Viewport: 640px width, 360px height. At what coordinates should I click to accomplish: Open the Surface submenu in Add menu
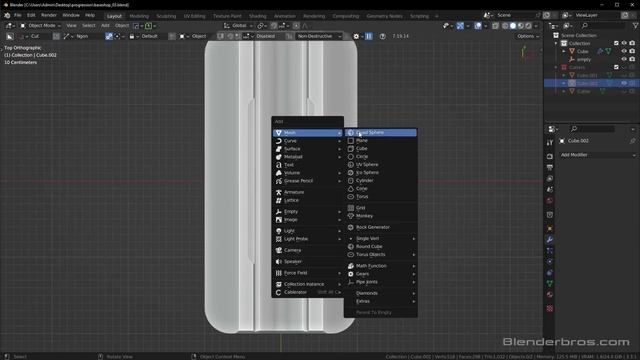tap(308, 149)
